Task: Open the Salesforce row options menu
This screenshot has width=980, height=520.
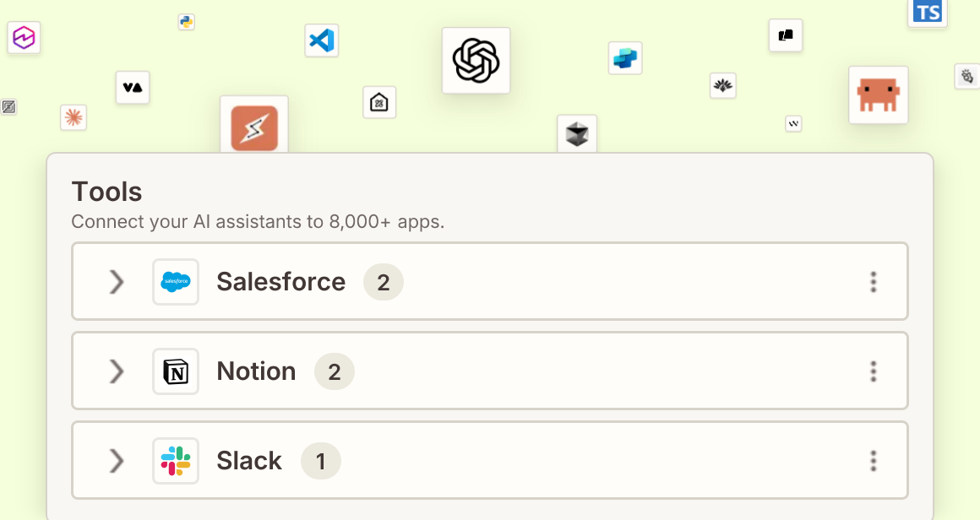Action: [874, 282]
